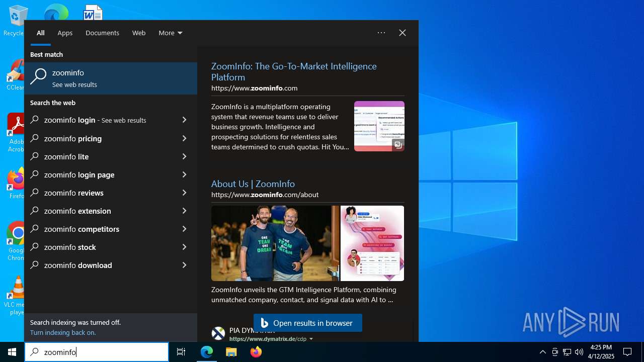
Task: Expand the More filter dropdown
Action: 171,33
